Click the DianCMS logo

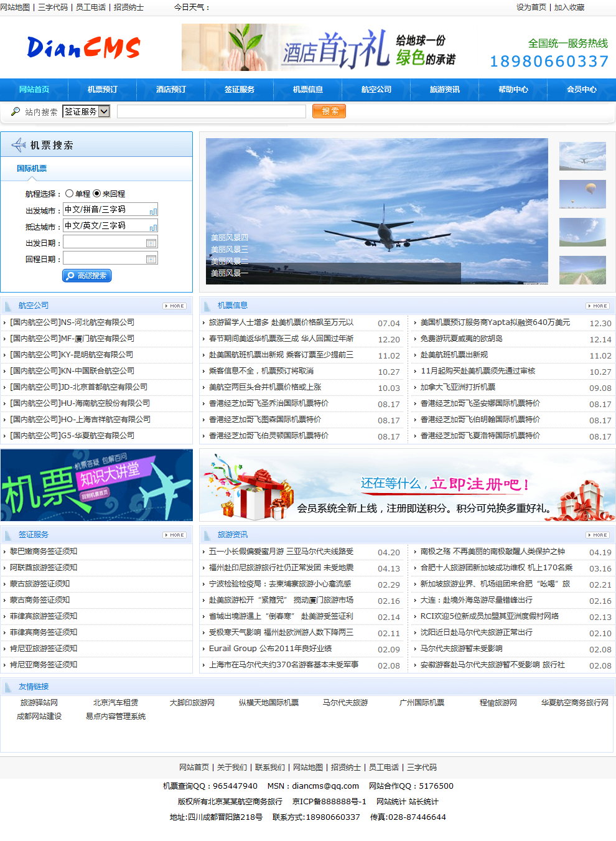(x=83, y=48)
